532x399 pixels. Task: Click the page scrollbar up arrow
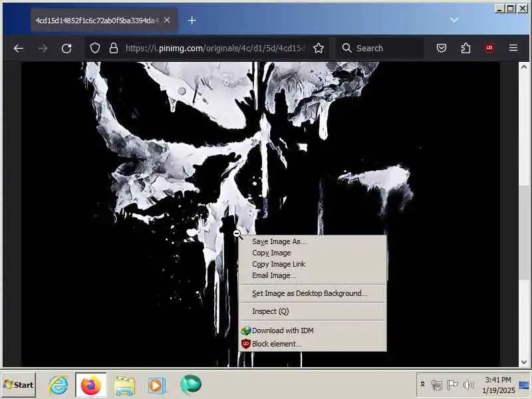(524, 67)
